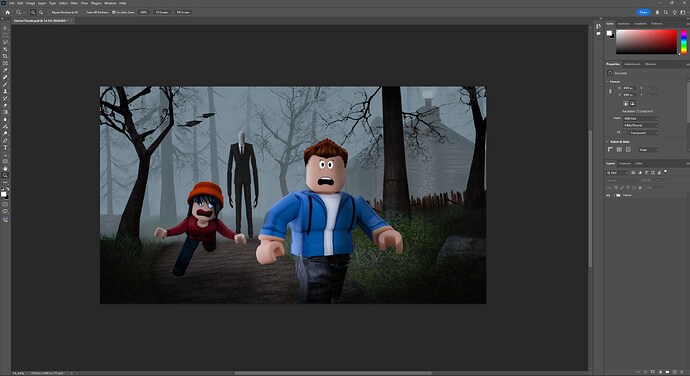The image size is (690, 376).
Task: Open the color Mode dropdown
Action: (x=640, y=118)
